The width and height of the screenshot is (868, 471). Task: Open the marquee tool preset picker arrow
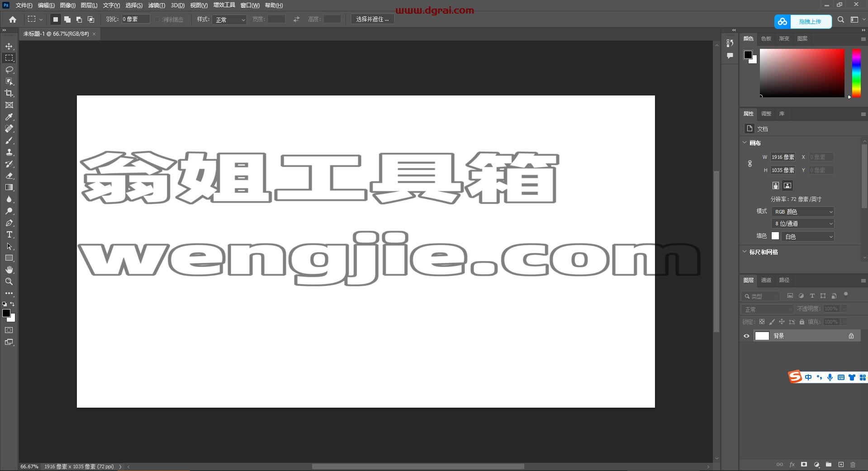coord(41,19)
